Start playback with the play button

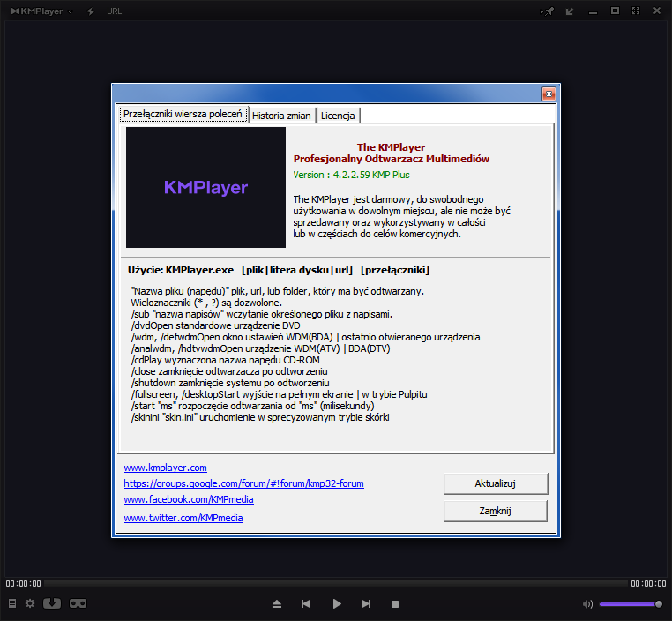337,604
